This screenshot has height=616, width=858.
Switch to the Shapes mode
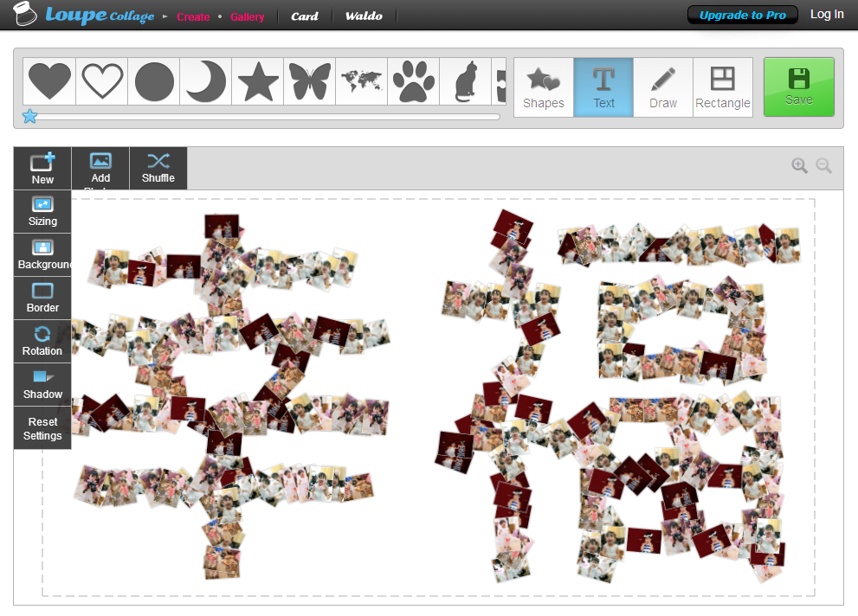coord(544,87)
